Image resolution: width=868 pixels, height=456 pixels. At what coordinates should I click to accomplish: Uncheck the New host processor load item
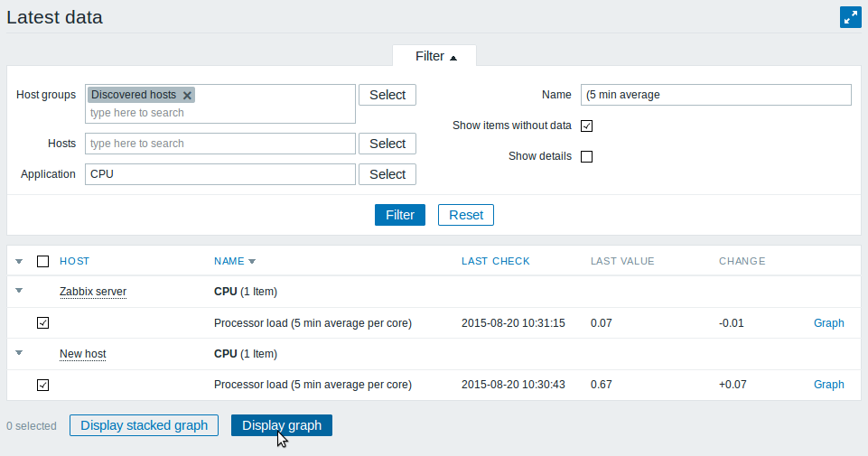(42, 385)
